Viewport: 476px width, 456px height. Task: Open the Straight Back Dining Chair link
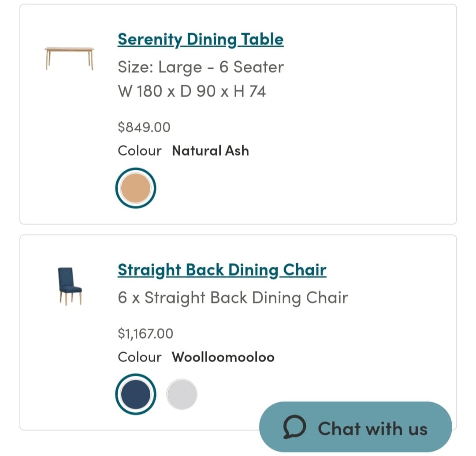pyautogui.click(x=222, y=270)
